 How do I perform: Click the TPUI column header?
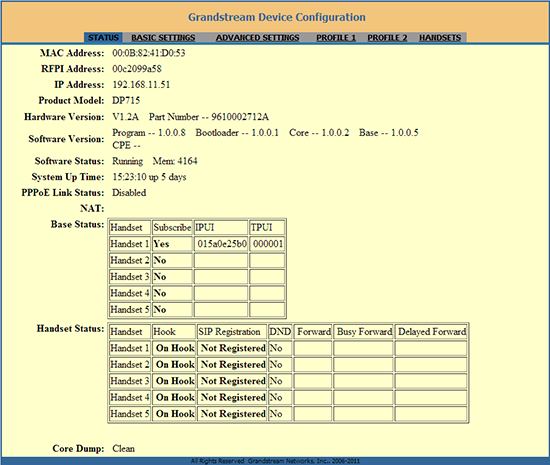pyautogui.click(x=267, y=228)
